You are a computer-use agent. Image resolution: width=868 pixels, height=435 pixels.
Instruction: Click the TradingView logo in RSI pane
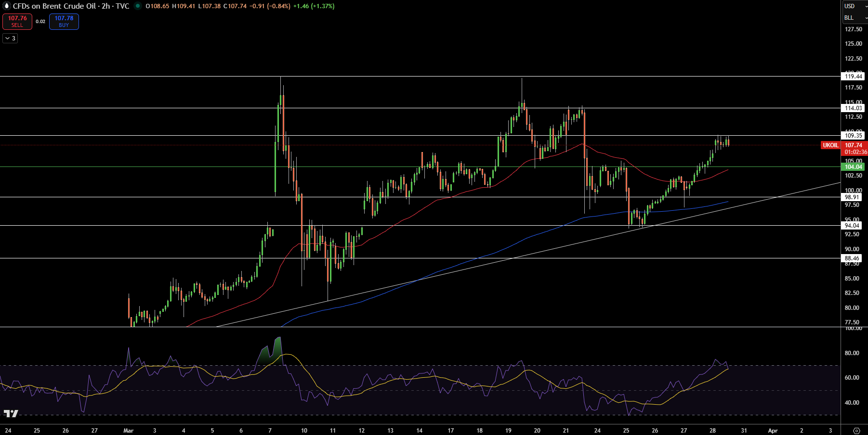[x=11, y=413]
